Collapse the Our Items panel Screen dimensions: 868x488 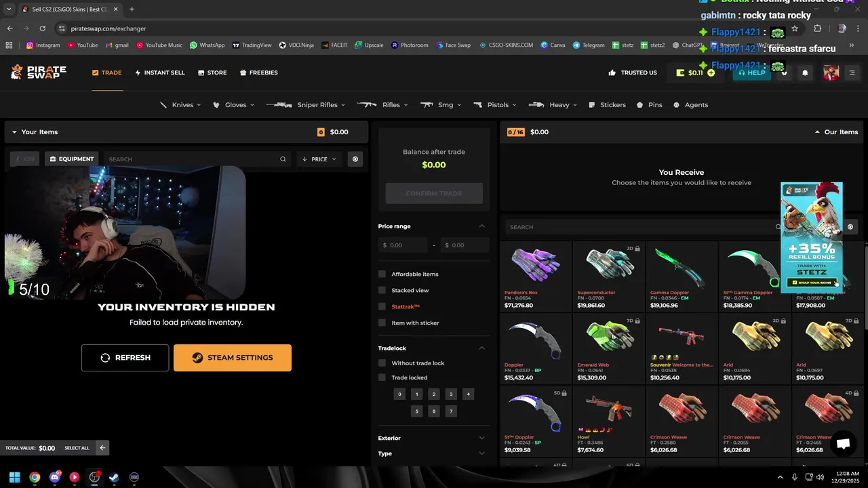(818, 132)
